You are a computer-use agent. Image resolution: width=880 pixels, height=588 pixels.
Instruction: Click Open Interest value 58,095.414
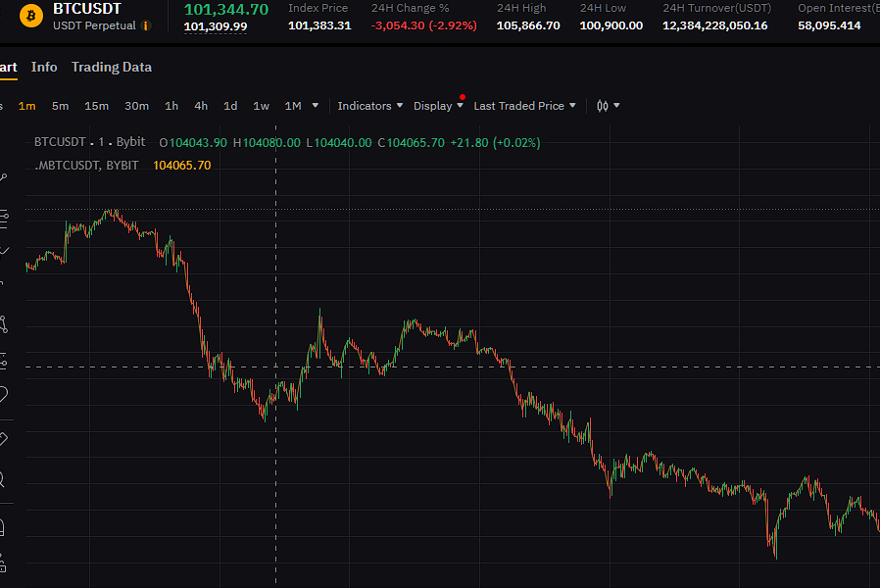coord(829,25)
